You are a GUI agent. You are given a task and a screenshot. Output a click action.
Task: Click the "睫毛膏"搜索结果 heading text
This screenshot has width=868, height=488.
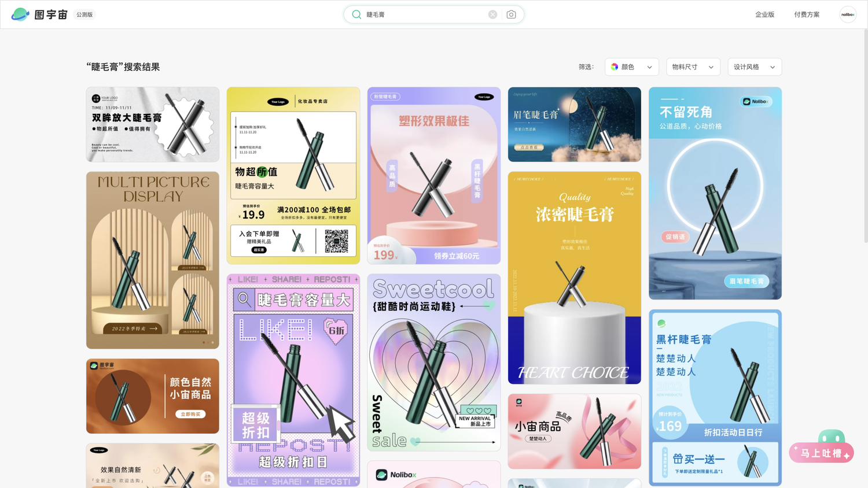[x=123, y=67]
